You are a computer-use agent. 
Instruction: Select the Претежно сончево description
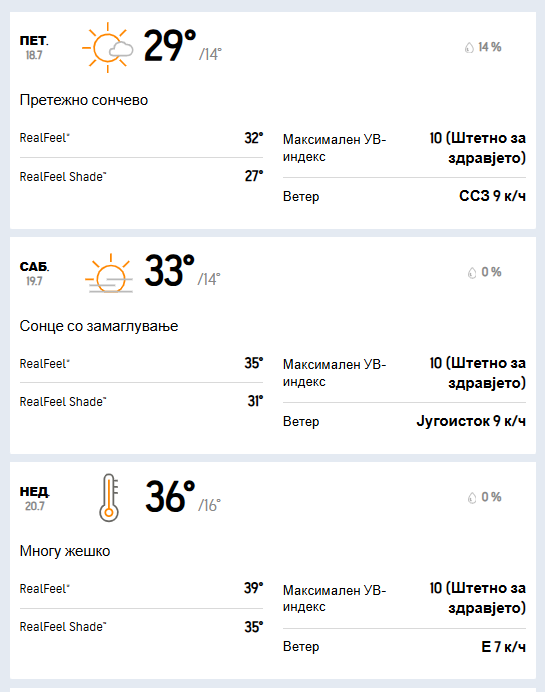tap(84, 100)
